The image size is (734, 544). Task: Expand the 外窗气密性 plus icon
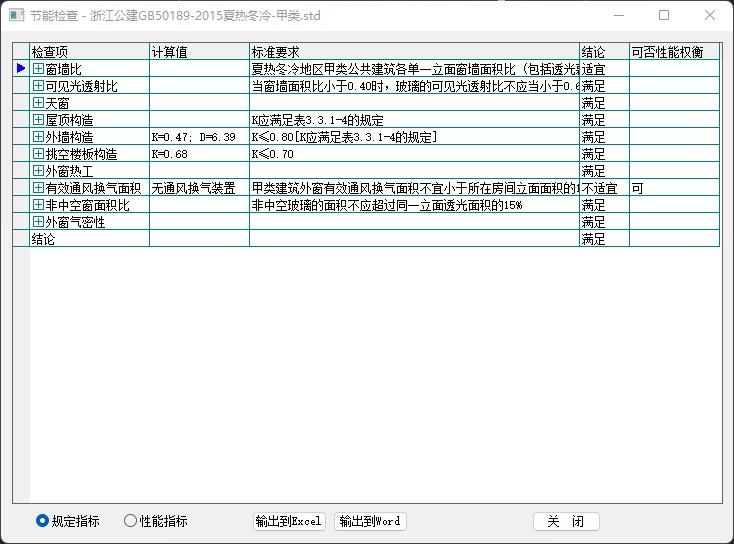tap(38, 222)
